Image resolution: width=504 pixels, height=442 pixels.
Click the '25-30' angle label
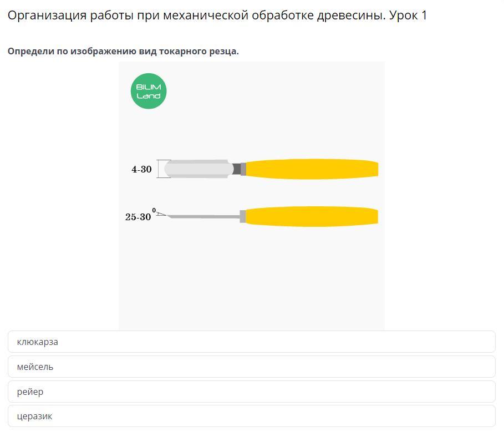[138, 217]
